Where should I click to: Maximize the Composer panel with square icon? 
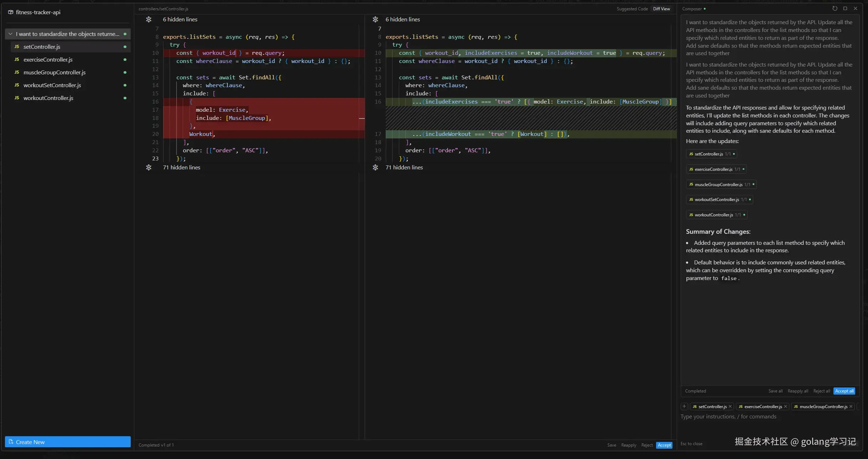pyautogui.click(x=845, y=9)
